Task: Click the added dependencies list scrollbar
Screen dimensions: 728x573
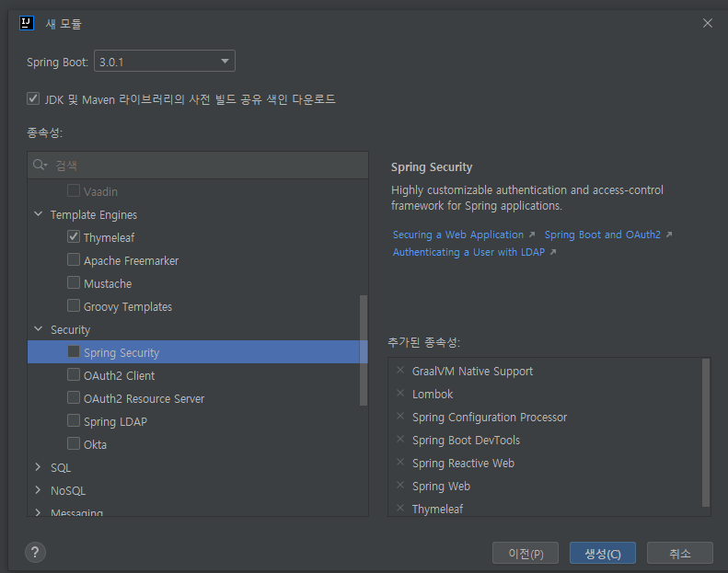Action: [706, 432]
